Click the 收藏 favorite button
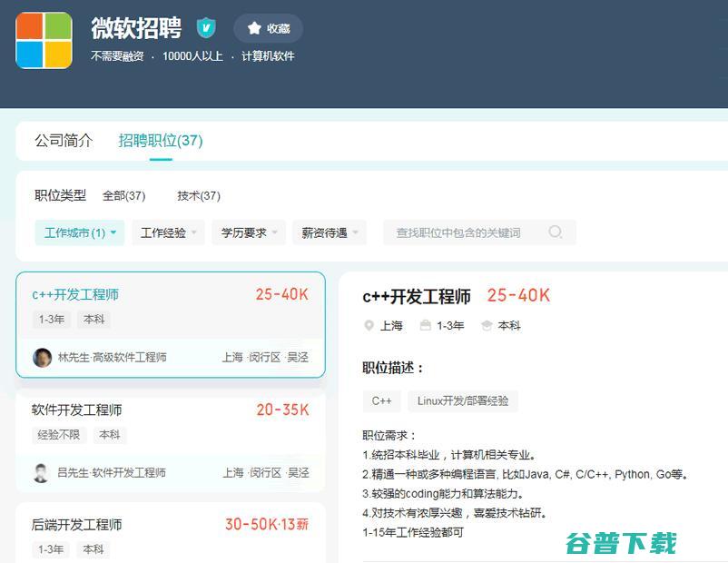 [269, 28]
